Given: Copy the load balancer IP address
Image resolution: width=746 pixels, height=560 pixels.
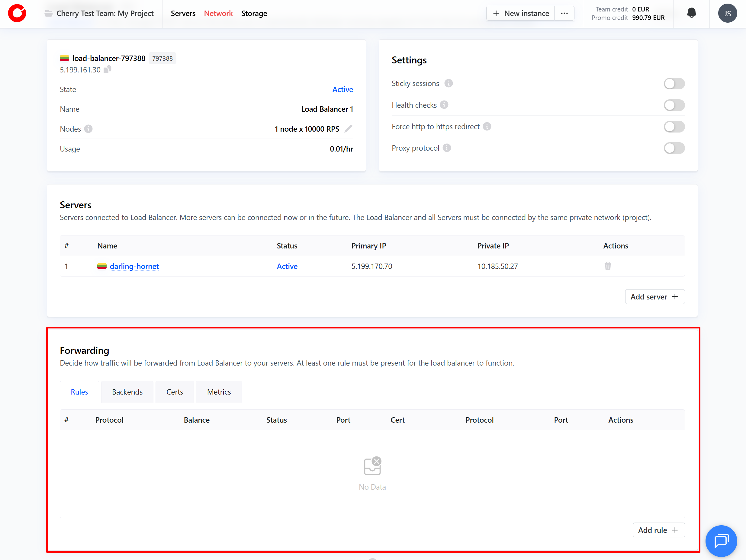Looking at the screenshot, I should coord(107,70).
